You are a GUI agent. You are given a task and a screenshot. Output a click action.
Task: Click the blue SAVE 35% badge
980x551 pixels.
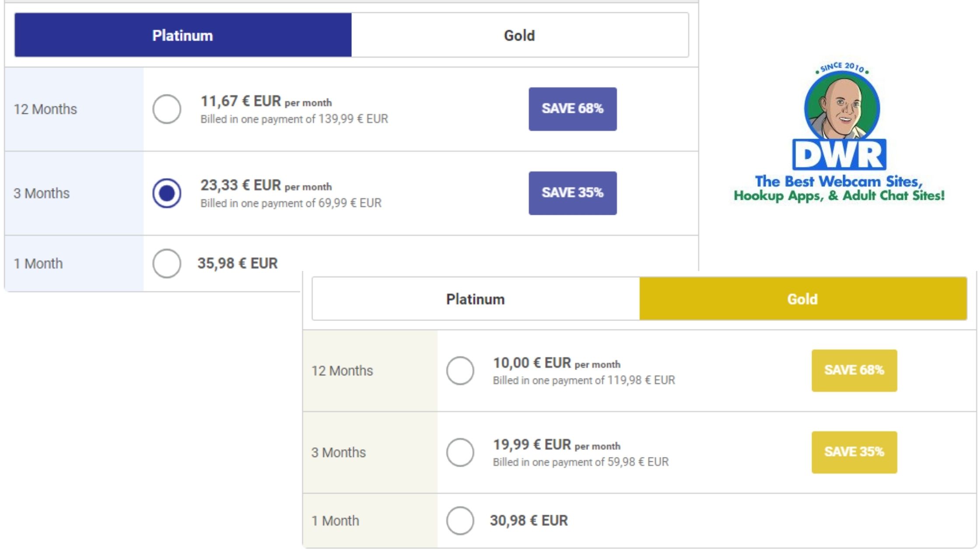click(572, 193)
